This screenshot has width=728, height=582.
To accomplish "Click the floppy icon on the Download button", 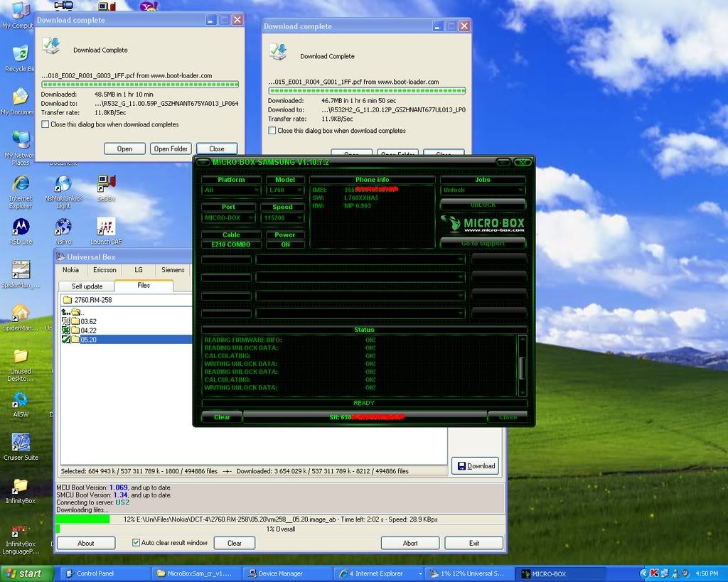I will (461, 466).
